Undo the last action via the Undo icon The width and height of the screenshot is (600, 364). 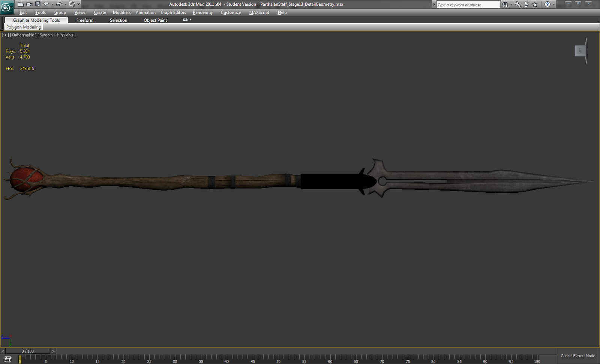[x=47, y=4]
